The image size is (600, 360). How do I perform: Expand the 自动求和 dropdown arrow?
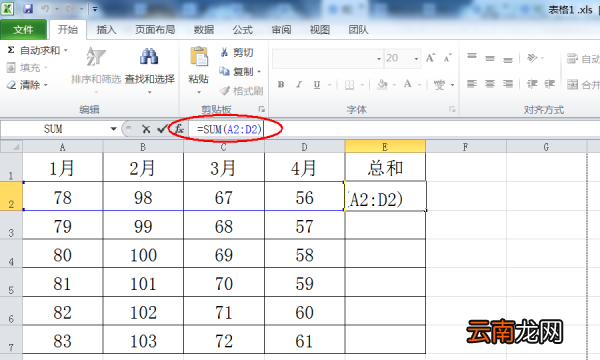(x=66, y=50)
